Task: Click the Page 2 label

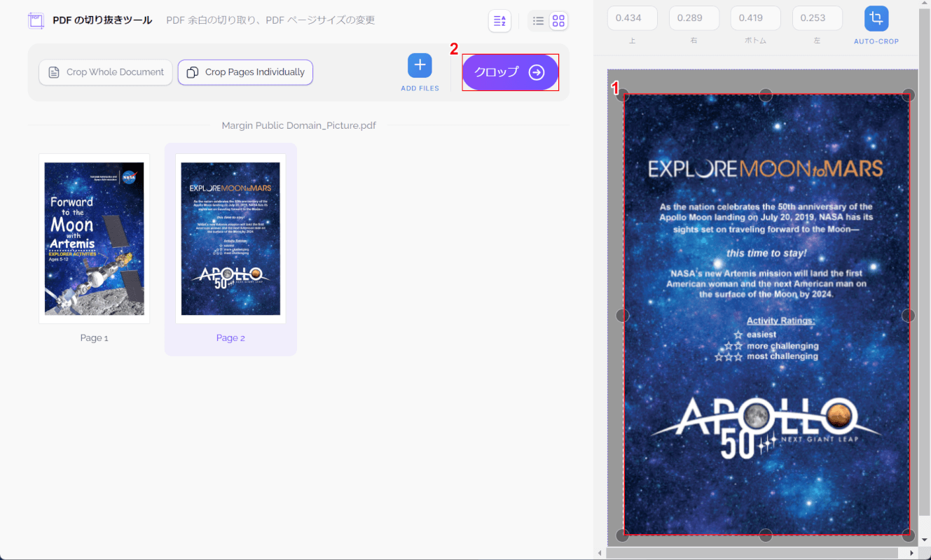Action: click(x=230, y=338)
